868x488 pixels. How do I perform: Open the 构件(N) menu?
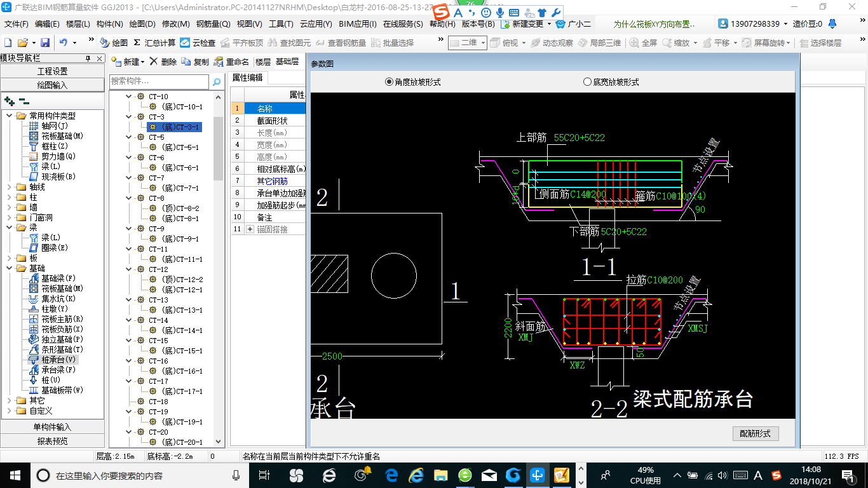click(109, 24)
